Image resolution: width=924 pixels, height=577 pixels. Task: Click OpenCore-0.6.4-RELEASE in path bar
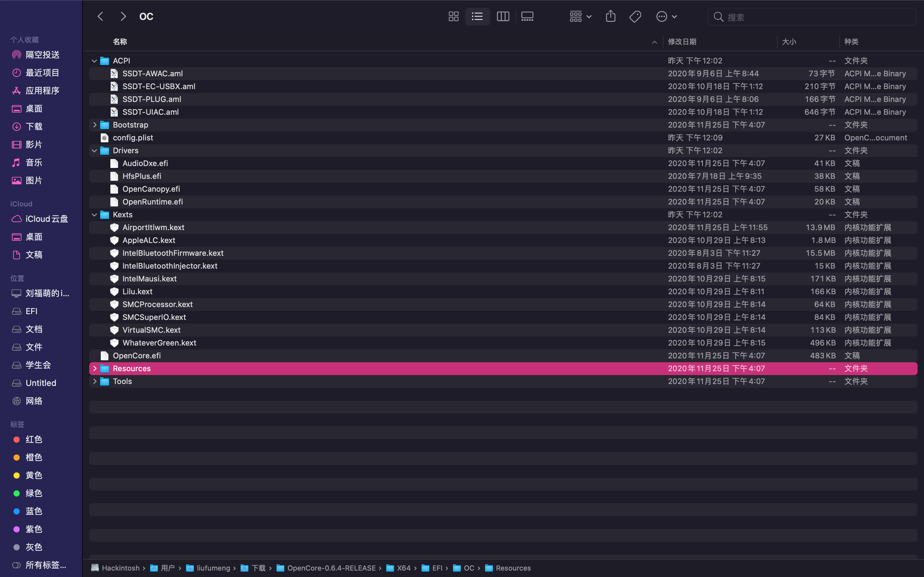331,568
